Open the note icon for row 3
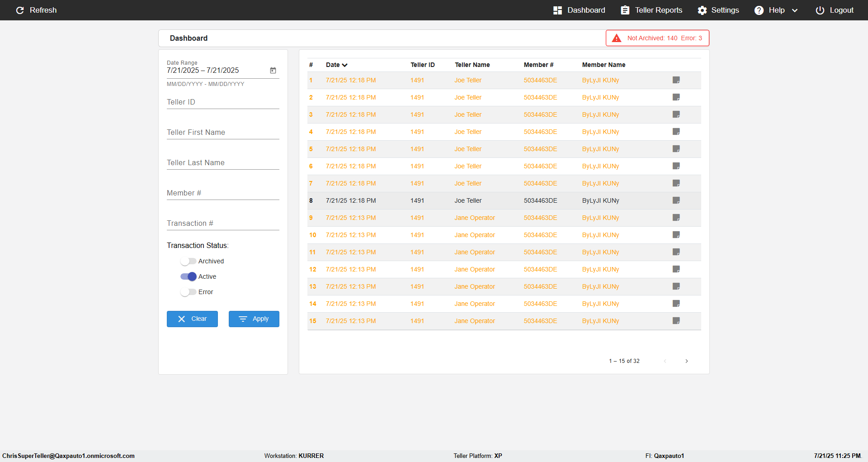Screen dimensions: 868x462 click(676, 114)
